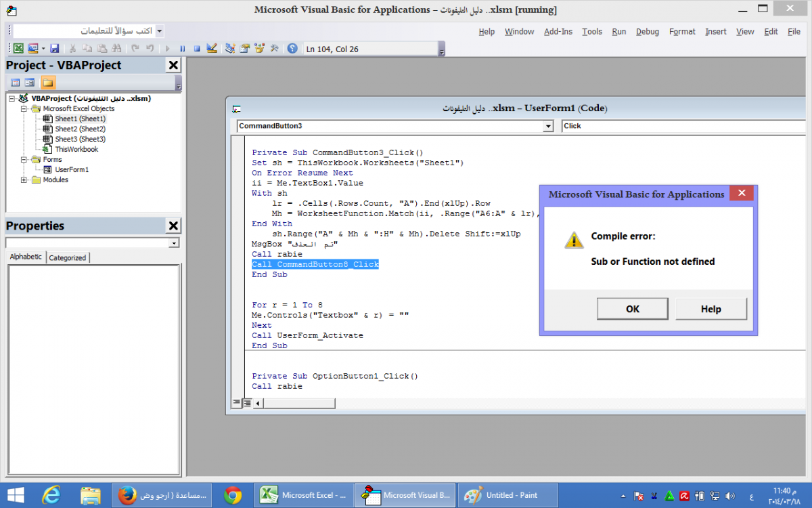The image size is (812, 508).
Task: Switch to the Categorized properties tab
Action: click(68, 257)
